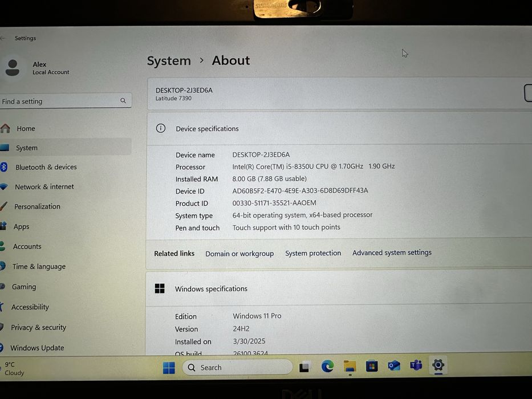532x399 pixels.
Task: Click the Device ID value text
Action: (x=300, y=191)
